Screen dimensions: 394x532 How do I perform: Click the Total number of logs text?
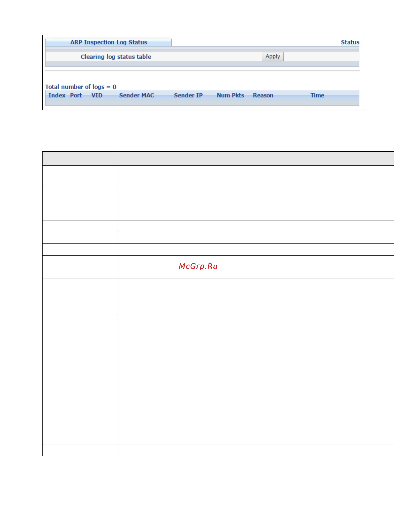click(x=81, y=87)
